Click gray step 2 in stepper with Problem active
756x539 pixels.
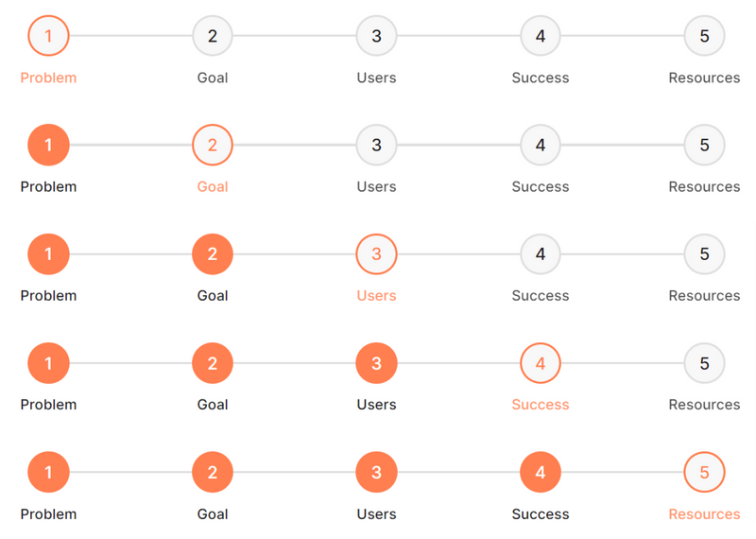tap(213, 37)
